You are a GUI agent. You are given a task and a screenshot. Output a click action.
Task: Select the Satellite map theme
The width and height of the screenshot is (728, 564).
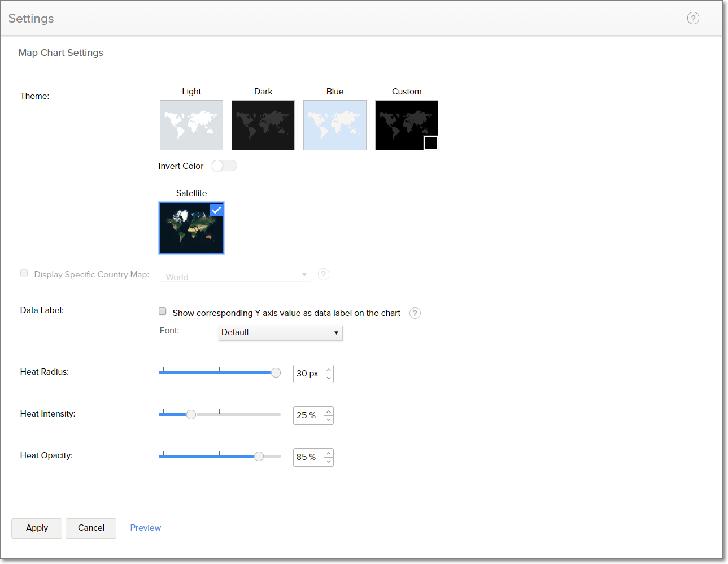(x=191, y=228)
